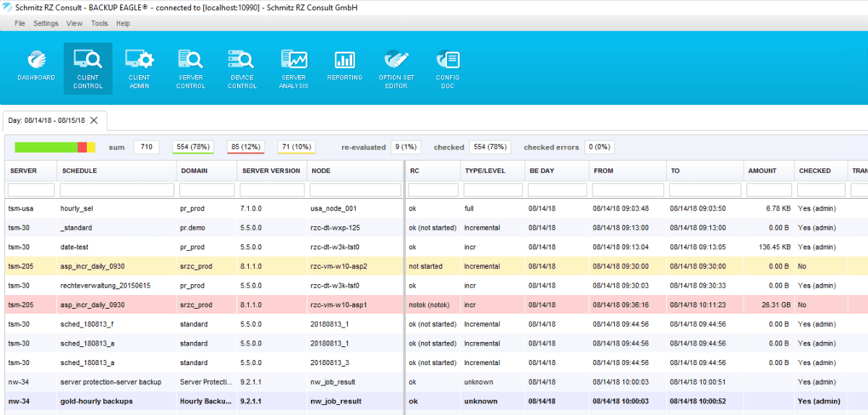Click the NODE column filter field

pyautogui.click(x=355, y=190)
